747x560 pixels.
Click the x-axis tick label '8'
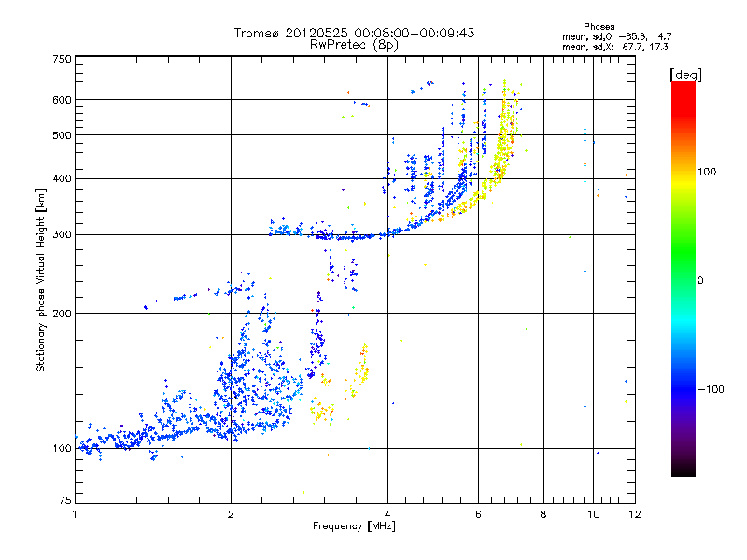coord(543,514)
